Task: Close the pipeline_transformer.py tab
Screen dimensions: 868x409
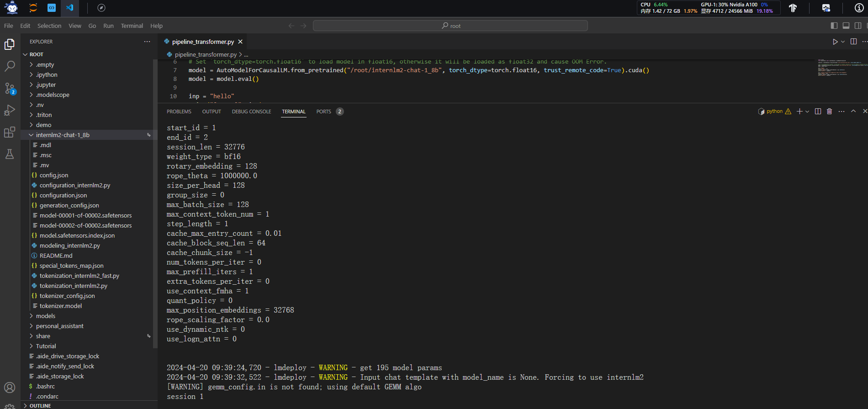Action: click(x=240, y=42)
